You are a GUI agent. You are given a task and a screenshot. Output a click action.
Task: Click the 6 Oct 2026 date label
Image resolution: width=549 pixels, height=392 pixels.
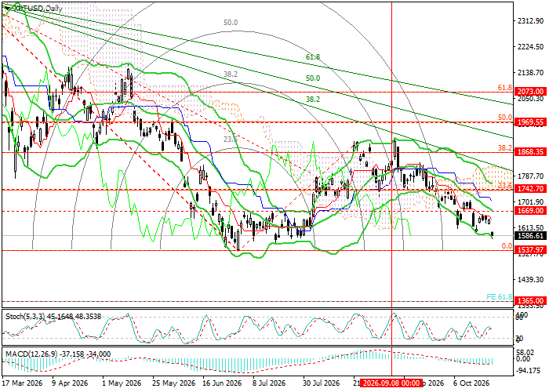(x=471, y=383)
